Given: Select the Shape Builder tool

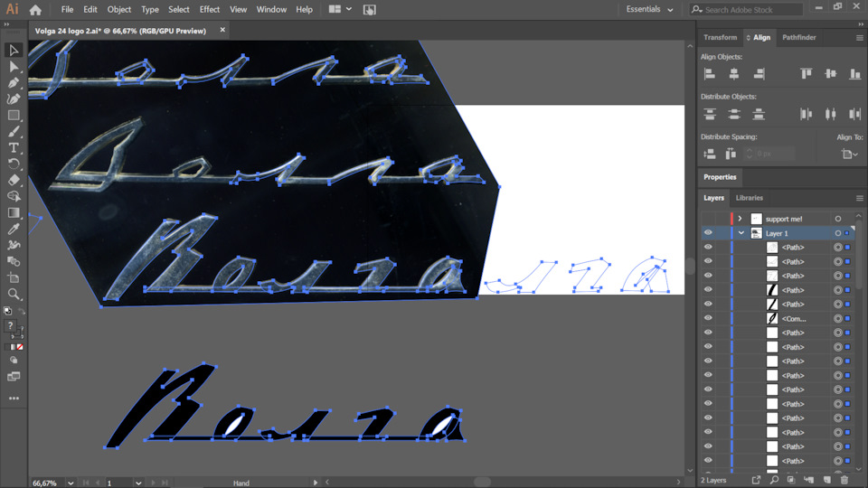Looking at the screenshot, I should (14, 196).
